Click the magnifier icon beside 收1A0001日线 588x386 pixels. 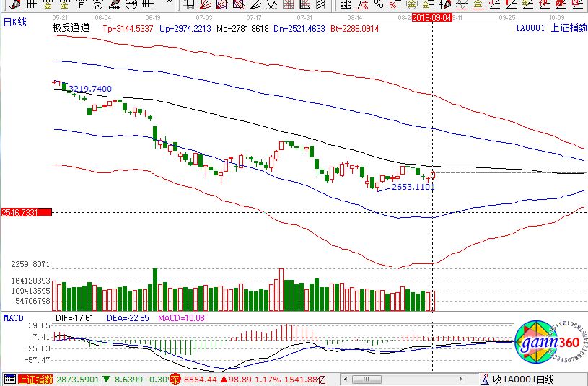(x=483, y=380)
